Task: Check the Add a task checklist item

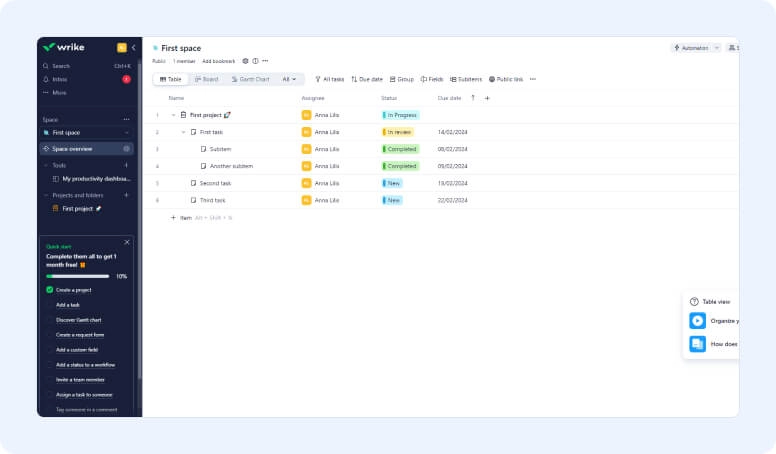Action: click(x=49, y=305)
